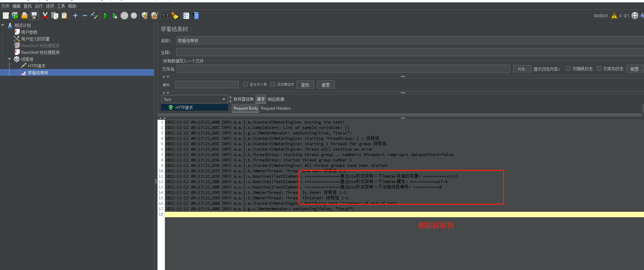This screenshot has height=270, width=644.
Task: Enable the 仅错误日志 checkbox
Action: pos(568,68)
